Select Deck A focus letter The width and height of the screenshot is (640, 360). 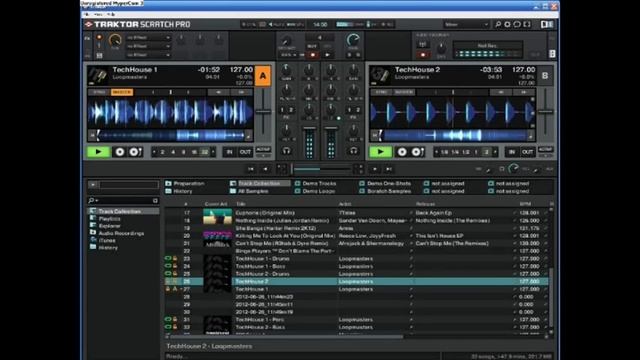pos(263,76)
